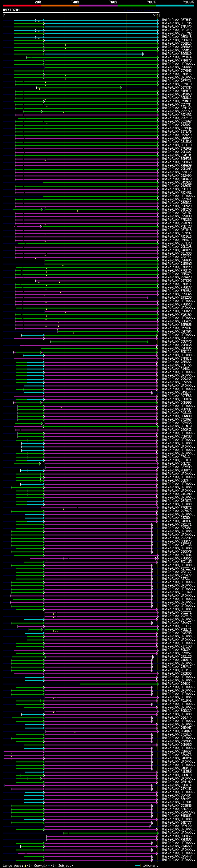Select the UniRef100_Q42922 label
Screen dimensions: 197x868
177,183
